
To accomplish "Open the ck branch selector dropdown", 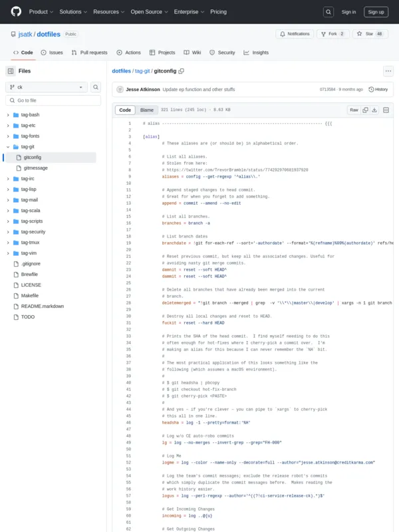I will [x=47, y=87].
